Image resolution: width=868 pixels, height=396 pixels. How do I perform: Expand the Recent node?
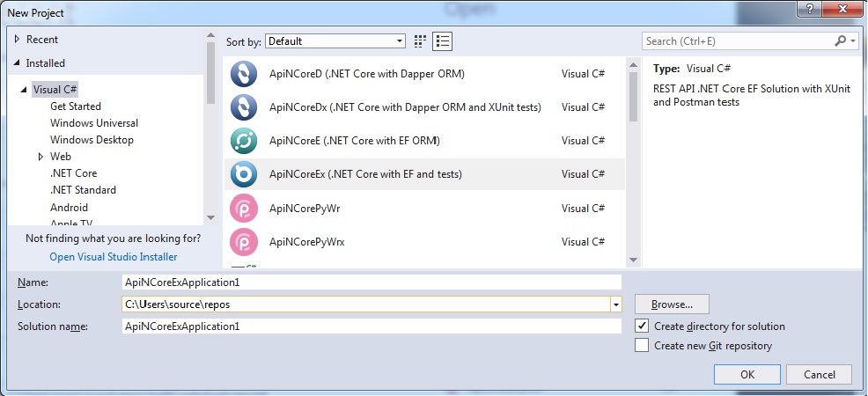click(17, 40)
